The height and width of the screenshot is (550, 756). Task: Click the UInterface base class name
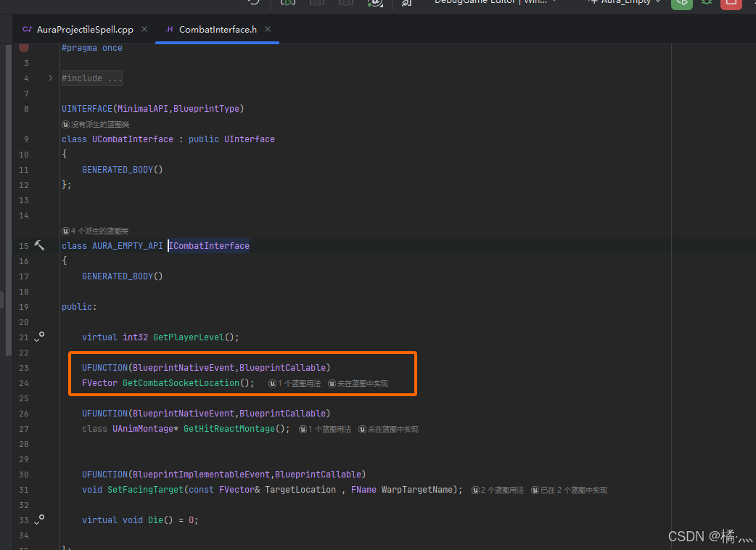pos(250,139)
